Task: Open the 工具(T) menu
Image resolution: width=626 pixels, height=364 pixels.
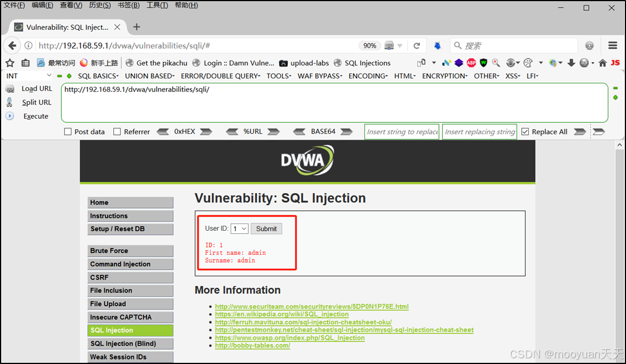Action: coord(157,5)
